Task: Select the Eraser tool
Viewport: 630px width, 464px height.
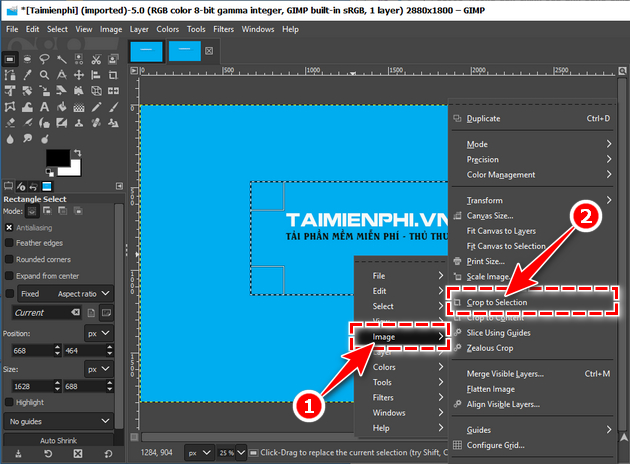Action: point(10,123)
